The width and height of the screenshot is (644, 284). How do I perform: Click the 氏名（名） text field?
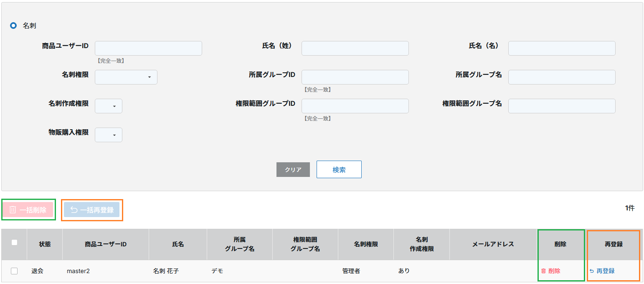pos(562,49)
